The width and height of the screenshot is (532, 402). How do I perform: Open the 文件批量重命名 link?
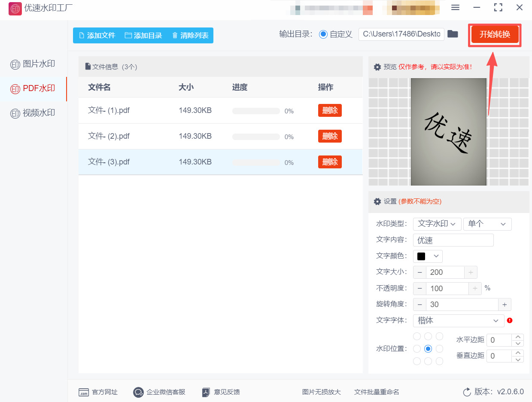point(377,392)
